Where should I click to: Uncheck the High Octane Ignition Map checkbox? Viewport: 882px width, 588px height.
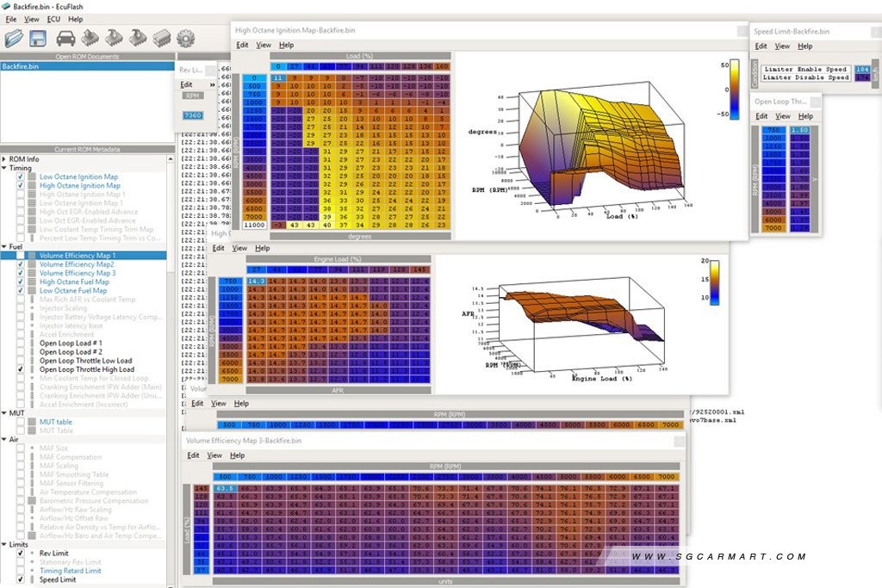coord(21,185)
